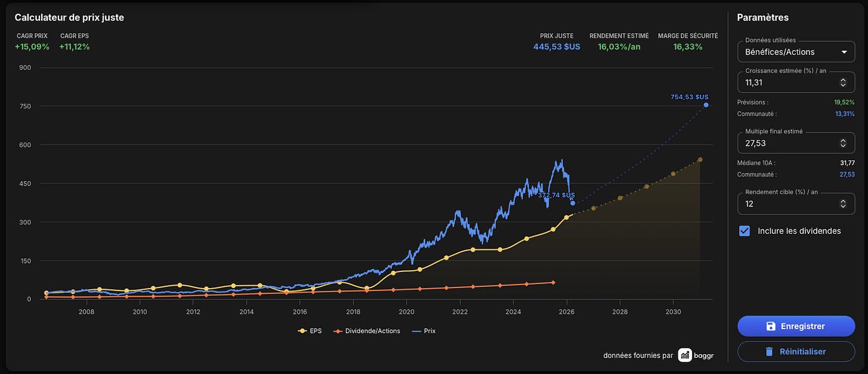The image size is (868, 374).
Task: Select the Médiane 10A 31,77 value
Action: tap(846, 163)
